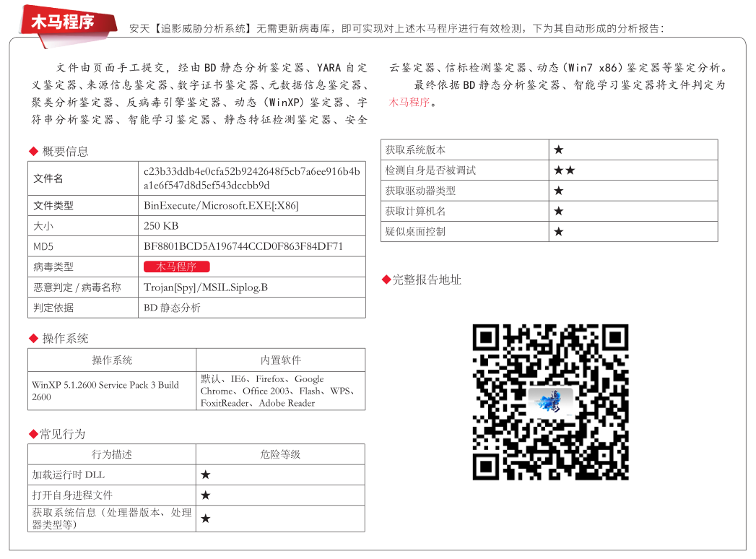This screenshot has width=756, height=559.
Task: Select the BD 静态分析 value cell
Action: [252, 308]
